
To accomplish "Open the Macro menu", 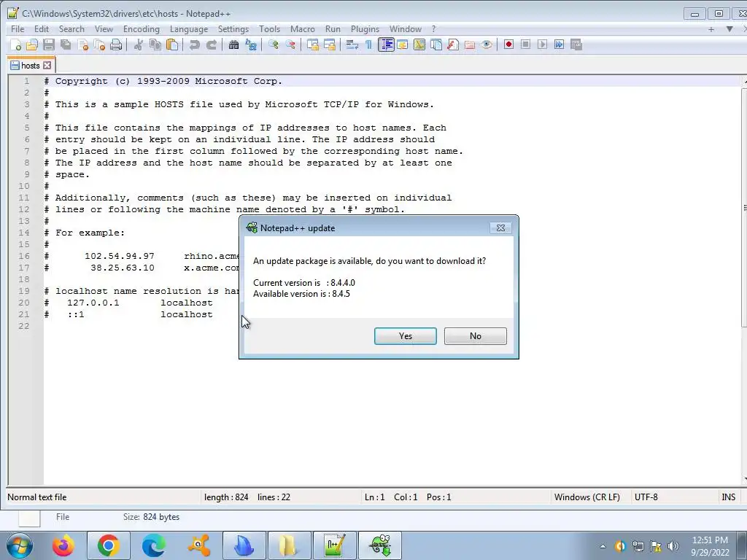I will click(303, 29).
